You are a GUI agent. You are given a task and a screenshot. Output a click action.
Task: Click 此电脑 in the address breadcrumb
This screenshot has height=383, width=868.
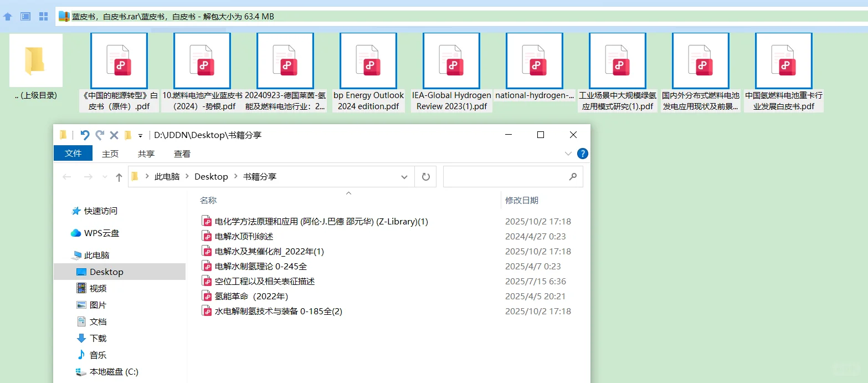click(x=167, y=177)
